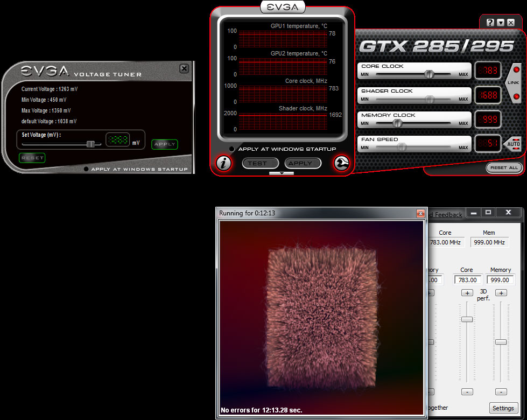The height and width of the screenshot is (420, 527).
Task: Click the Fan Speed slider handle
Action: coord(400,146)
